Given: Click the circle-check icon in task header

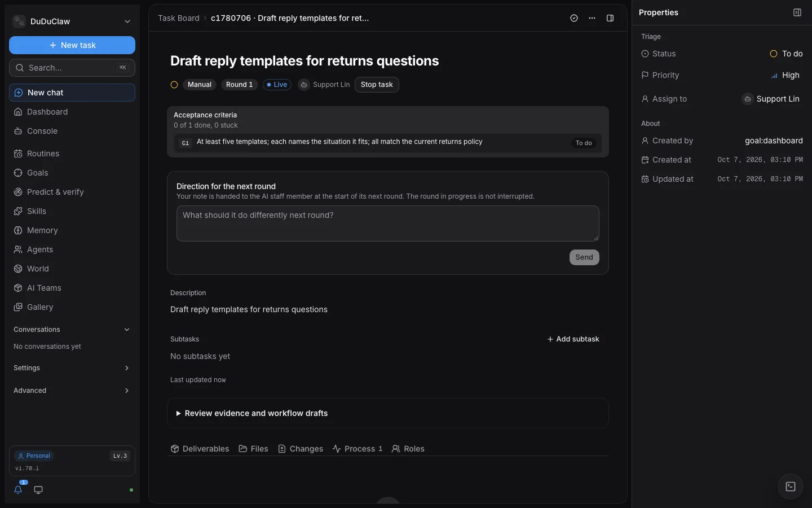Looking at the screenshot, I should [574, 18].
